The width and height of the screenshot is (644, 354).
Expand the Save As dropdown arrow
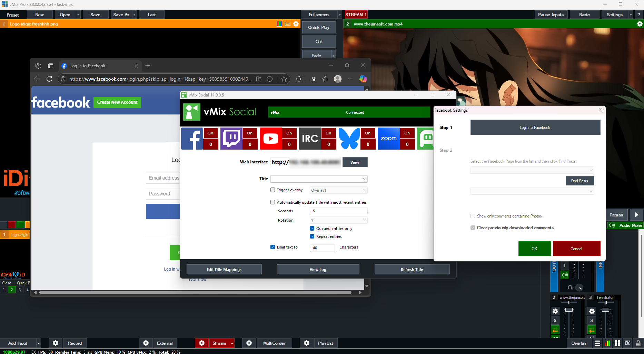coord(135,15)
